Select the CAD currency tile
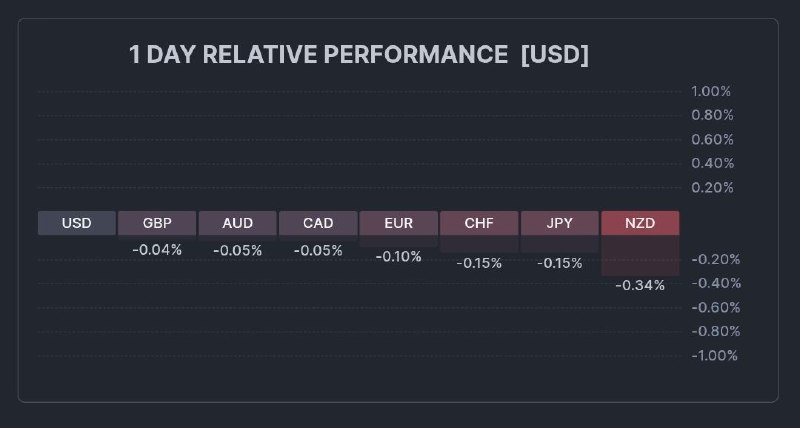This screenshot has width=800, height=428. pyautogui.click(x=318, y=223)
